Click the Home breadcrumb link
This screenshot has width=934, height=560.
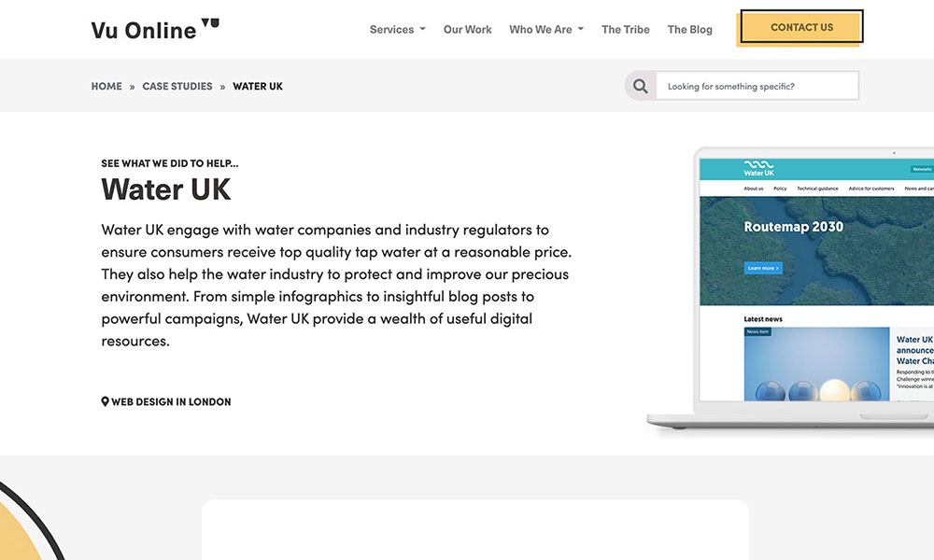[x=106, y=86]
